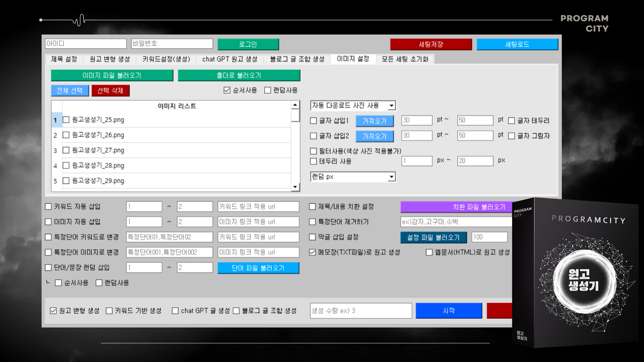
Task: Click 설정 파일 불러오기 button
Action: point(434,238)
